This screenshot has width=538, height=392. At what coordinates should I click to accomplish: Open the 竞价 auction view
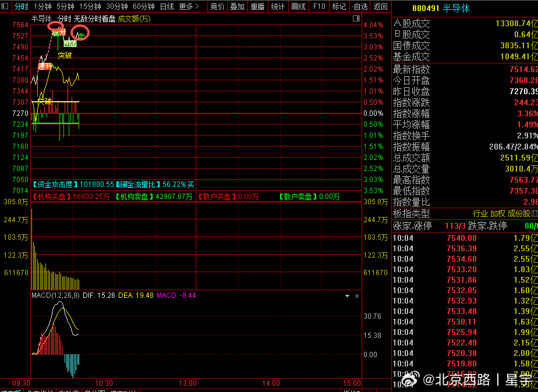[x=218, y=6]
